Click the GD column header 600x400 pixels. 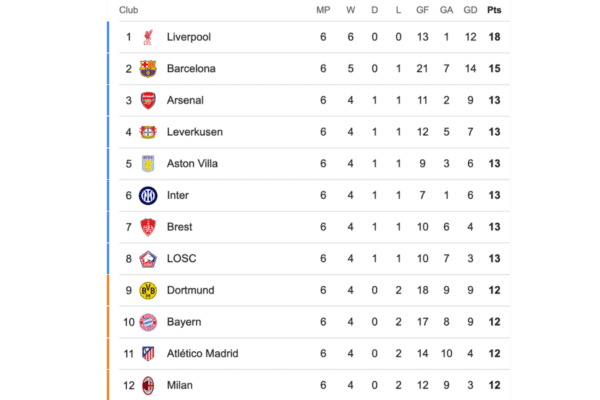tap(470, 10)
